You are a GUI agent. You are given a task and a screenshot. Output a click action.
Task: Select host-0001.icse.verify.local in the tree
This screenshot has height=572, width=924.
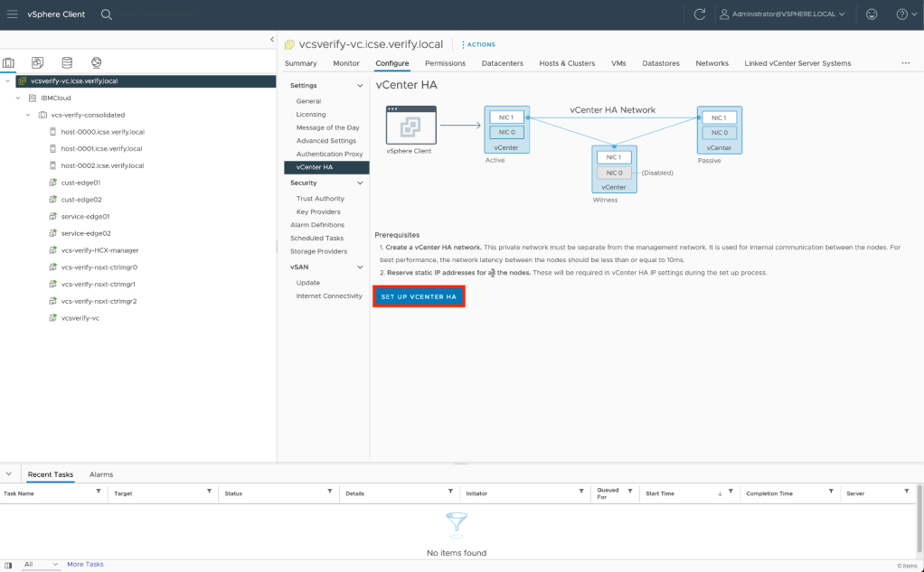click(x=101, y=149)
